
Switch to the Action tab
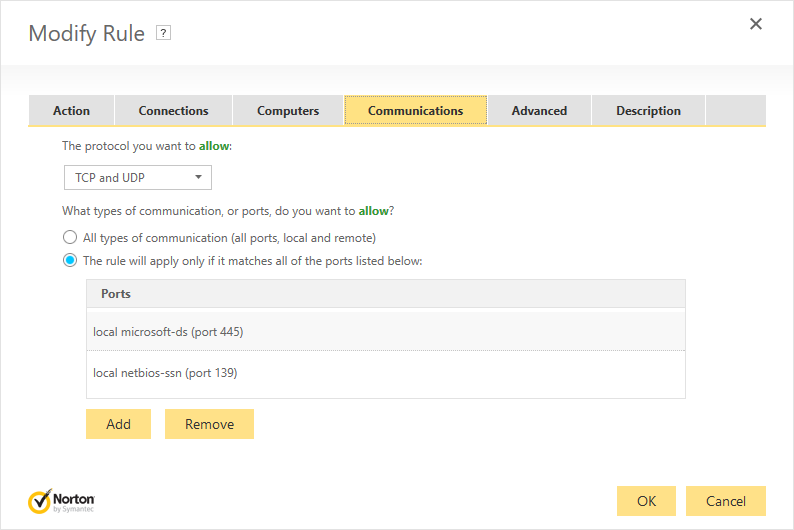[71, 110]
